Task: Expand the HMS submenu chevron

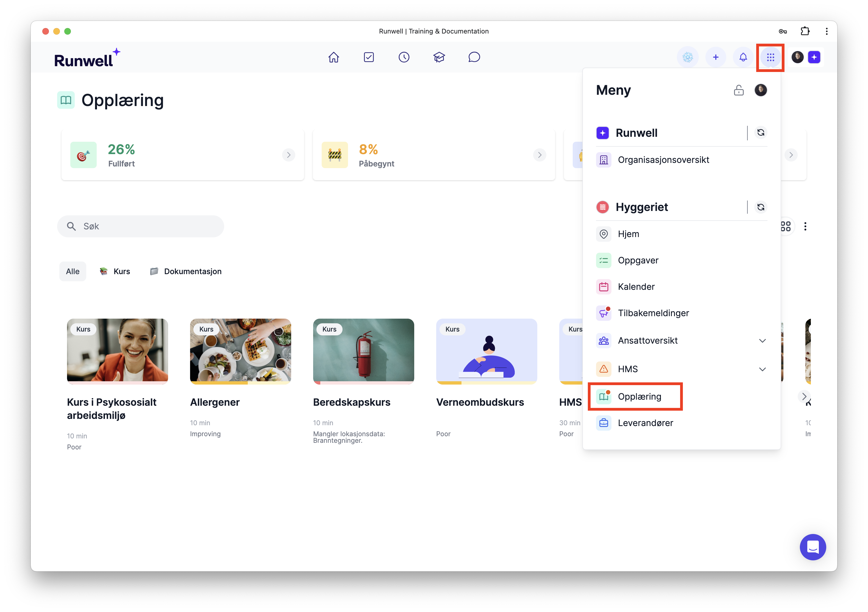Action: [762, 369]
